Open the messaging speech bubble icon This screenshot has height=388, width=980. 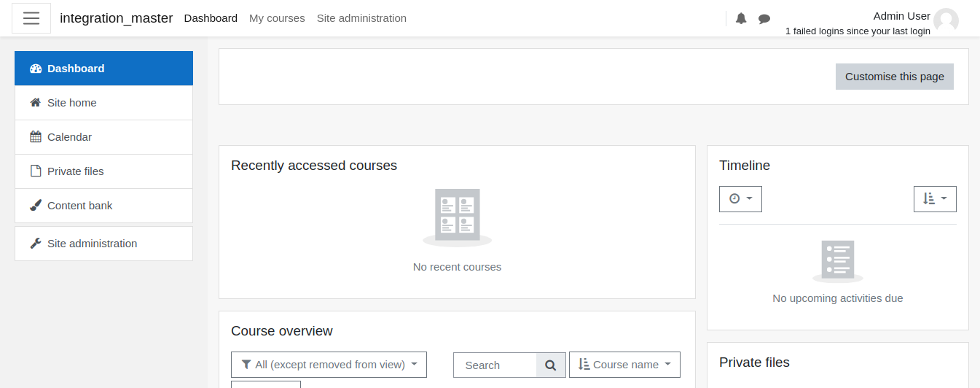(764, 18)
